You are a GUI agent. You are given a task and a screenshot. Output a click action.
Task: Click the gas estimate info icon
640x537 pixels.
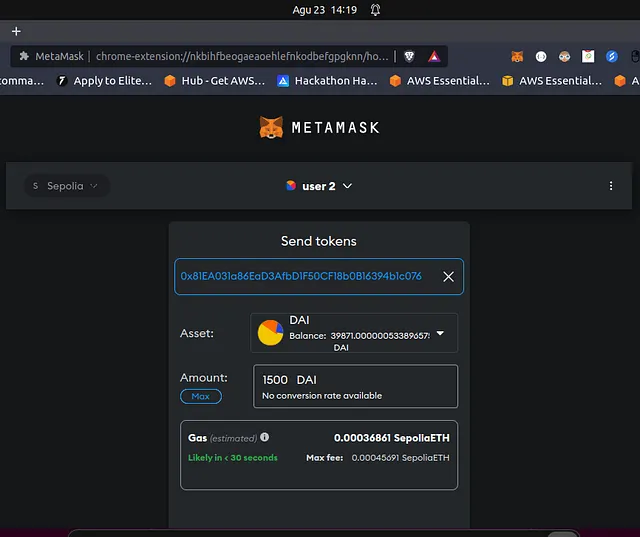tap(264, 438)
